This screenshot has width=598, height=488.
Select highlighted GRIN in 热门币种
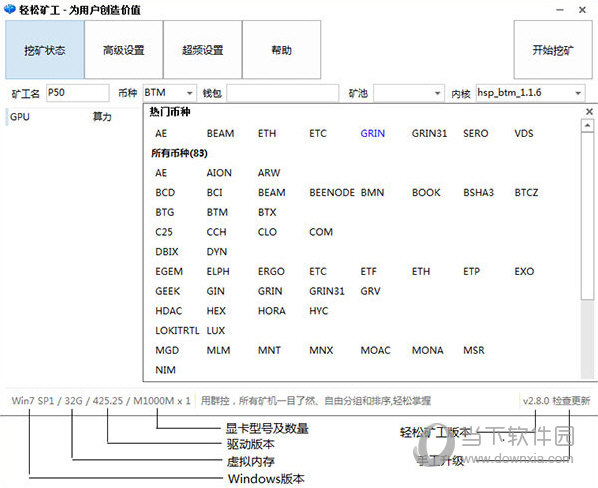point(373,133)
